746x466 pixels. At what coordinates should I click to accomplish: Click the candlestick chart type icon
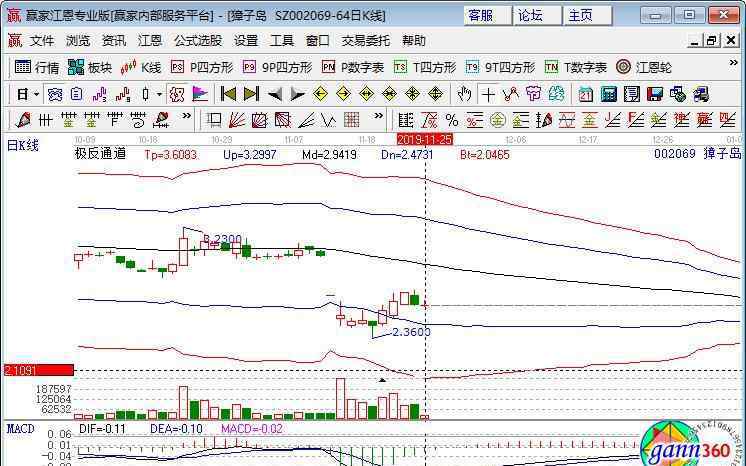[146, 94]
